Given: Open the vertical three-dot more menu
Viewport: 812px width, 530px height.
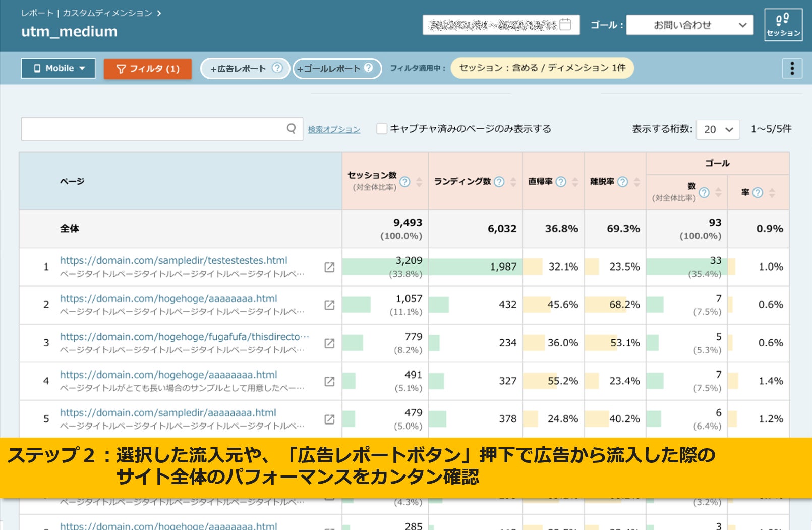Looking at the screenshot, I should pyautogui.click(x=792, y=68).
